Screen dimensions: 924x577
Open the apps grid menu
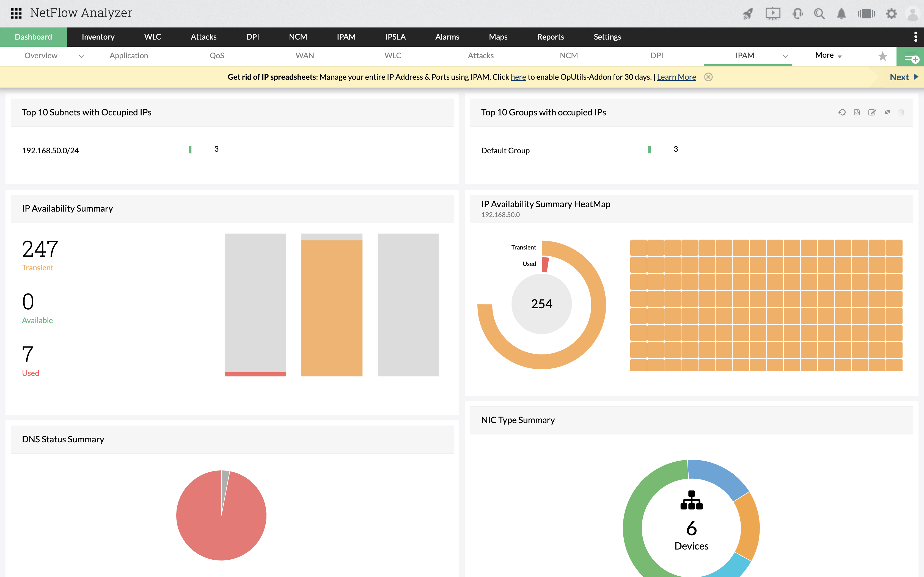point(16,13)
